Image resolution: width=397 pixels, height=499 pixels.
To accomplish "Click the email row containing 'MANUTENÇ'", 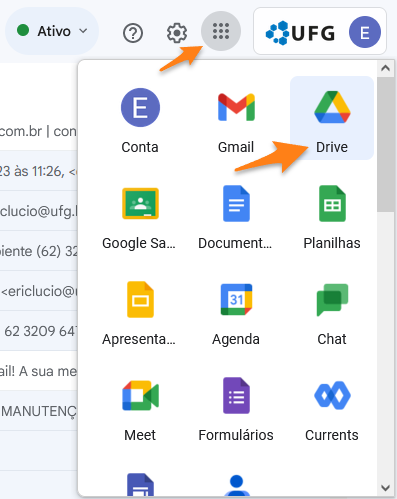I will tap(39, 411).
